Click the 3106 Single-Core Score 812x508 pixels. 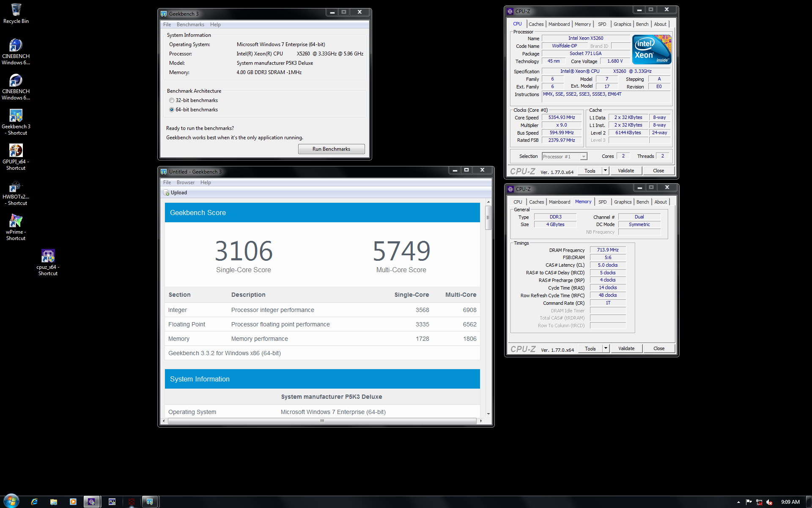coord(244,251)
